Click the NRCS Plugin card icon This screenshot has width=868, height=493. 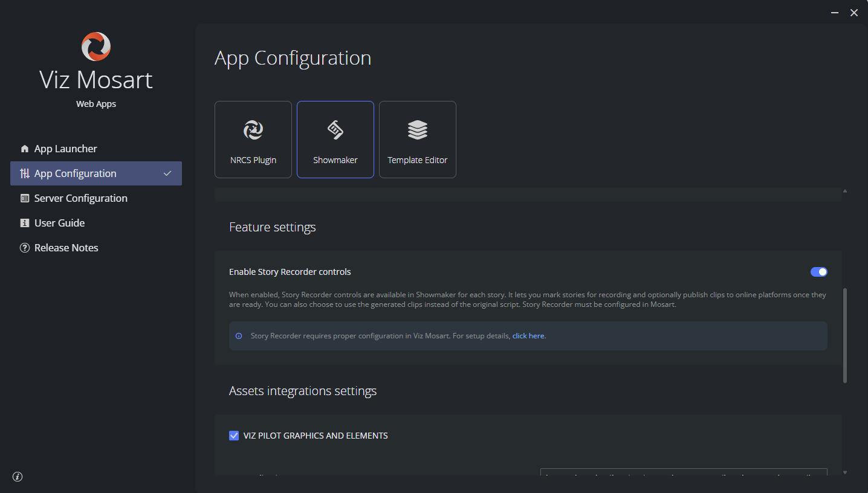[x=253, y=130]
